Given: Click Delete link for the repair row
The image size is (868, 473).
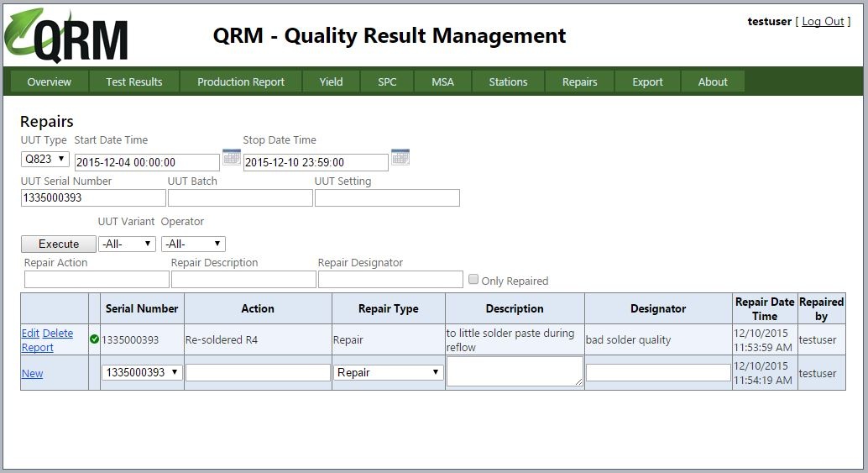Looking at the screenshot, I should 58,333.
